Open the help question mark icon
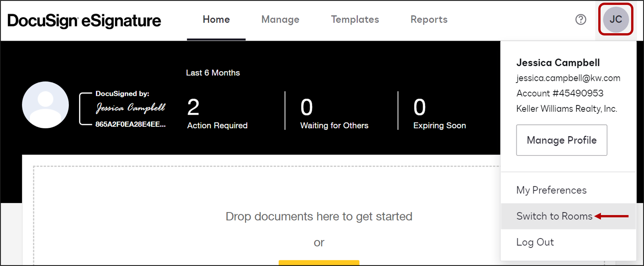This screenshot has width=644, height=266. point(581,20)
